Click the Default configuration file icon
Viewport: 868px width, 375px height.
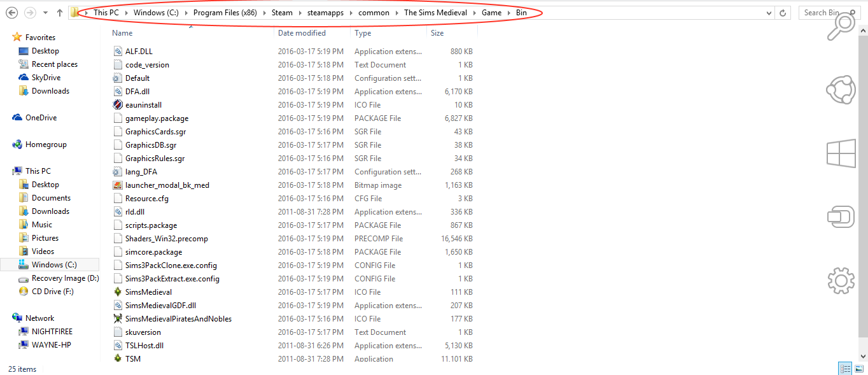click(117, 78)
